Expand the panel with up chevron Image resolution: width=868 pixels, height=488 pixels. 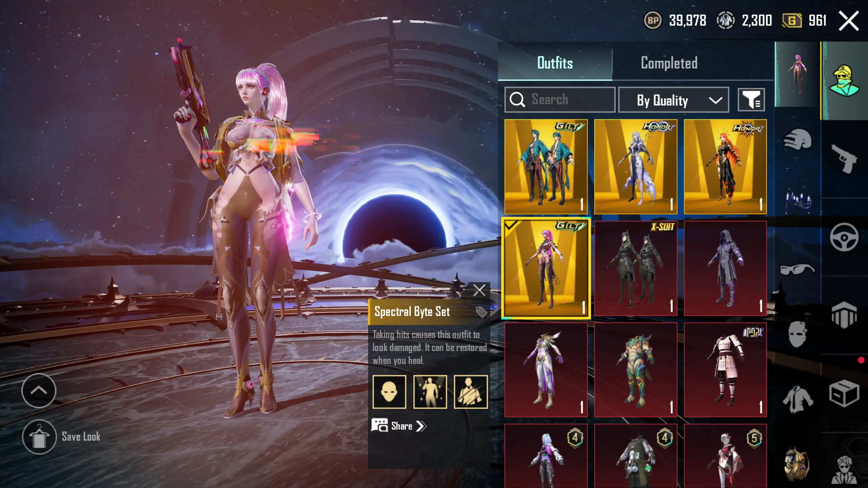[x=39, y=391]
